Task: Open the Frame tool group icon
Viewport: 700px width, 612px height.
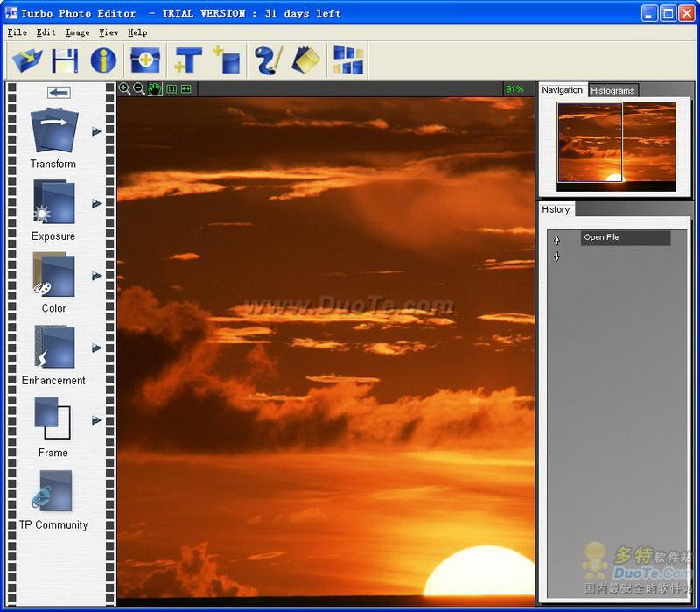Action: pos(52,419)
